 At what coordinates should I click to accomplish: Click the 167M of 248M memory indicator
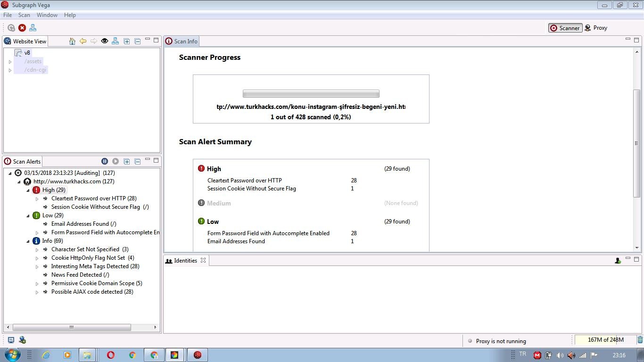[605, 340]
